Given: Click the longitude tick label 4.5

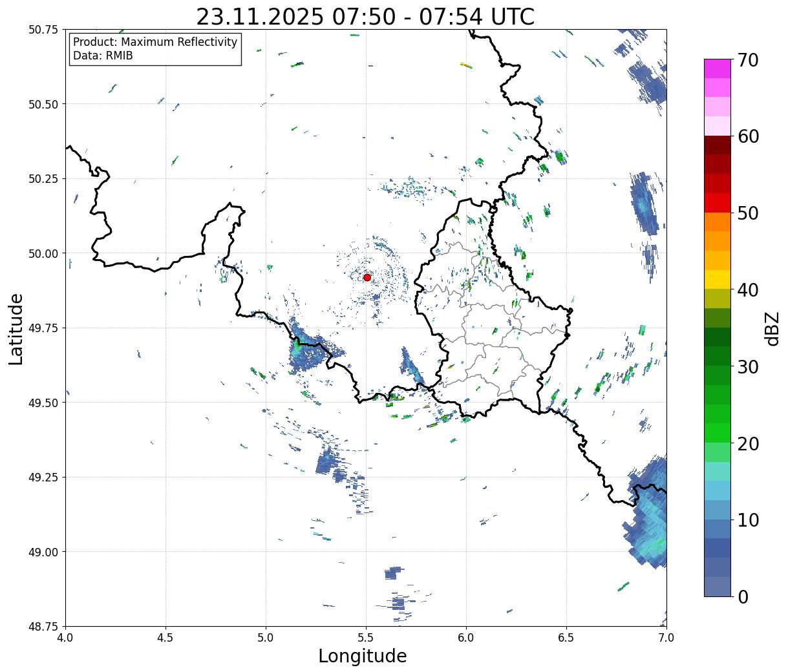Looking at the screenshot, I should click(x=165, y=638).
